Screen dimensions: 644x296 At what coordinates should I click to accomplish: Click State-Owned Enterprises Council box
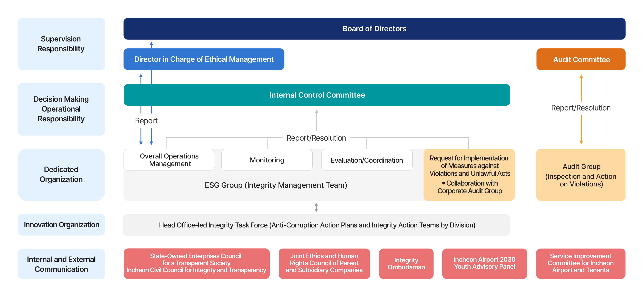(x=197, y=263)
